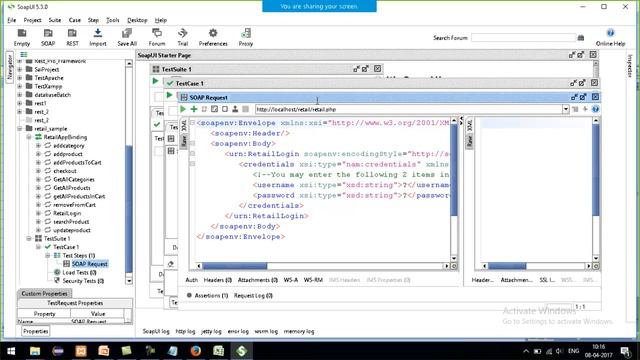This screenshot has height=360, width=640.
Task: Collapse the retail_sample project node
Action: (20, 129)
